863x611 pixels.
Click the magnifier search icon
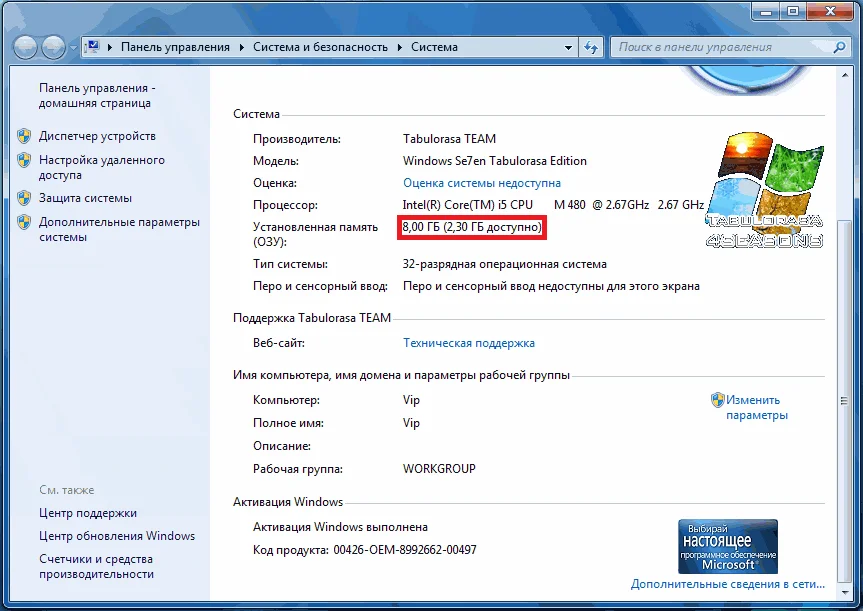[839, 47]
